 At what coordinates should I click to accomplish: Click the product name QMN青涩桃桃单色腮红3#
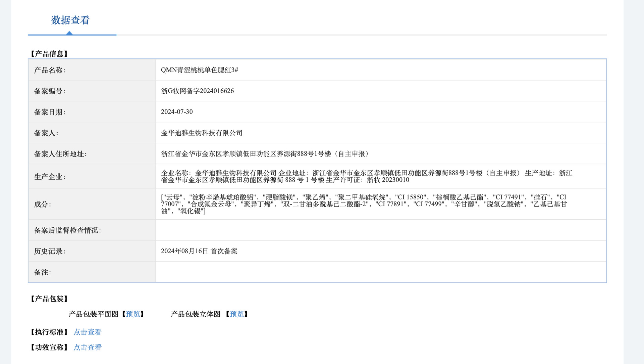[199, 70]
